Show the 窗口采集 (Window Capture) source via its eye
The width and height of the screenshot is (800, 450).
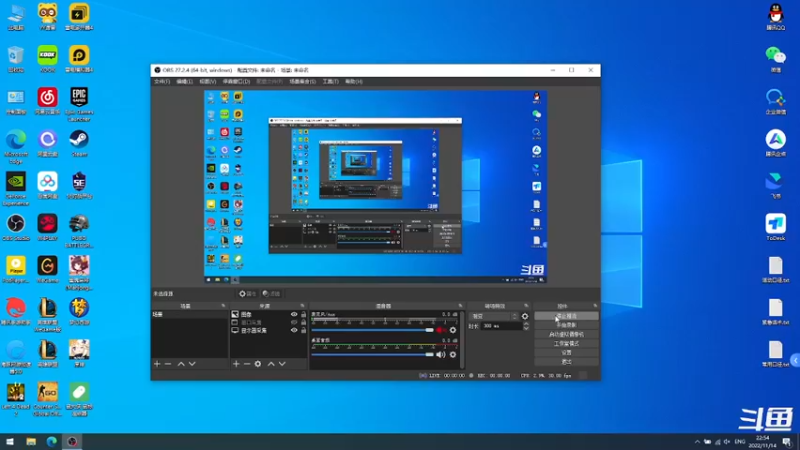(x=294, y=322)
